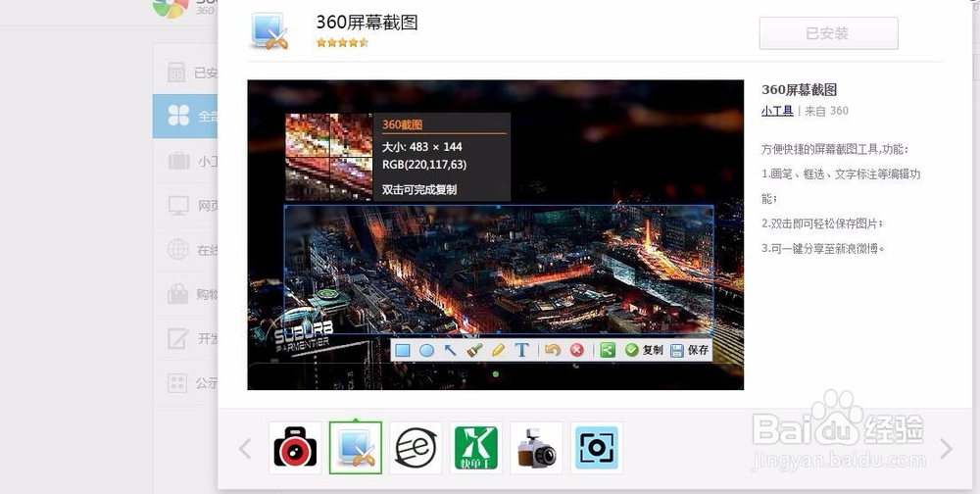Click the 360屏幕截图 title text
Viewport: 980px width, 494px height.
pyautogui.click(x=367, y=23)
